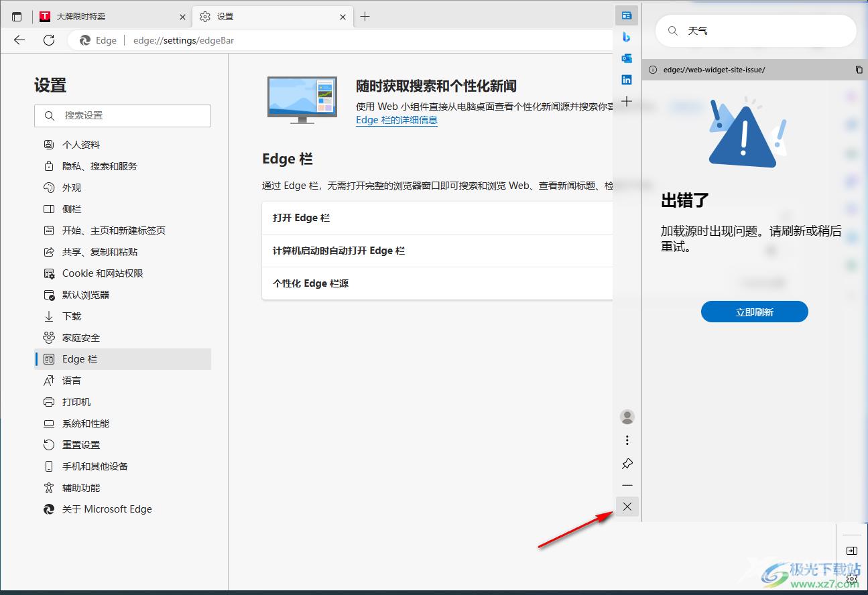The width and height of the screenshot is (868, 595).
Task: Open 辅助功能 settings
Action: (x=123, y=488)
